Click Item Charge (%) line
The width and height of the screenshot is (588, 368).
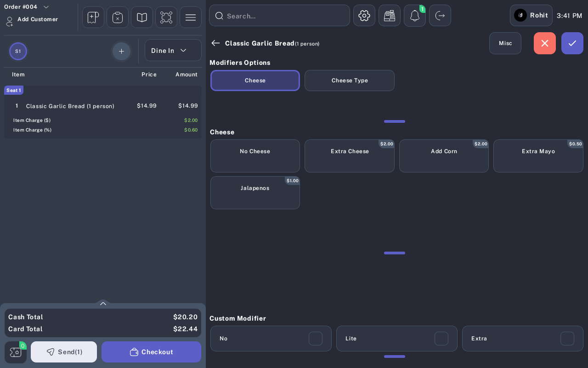pos(103,130)
